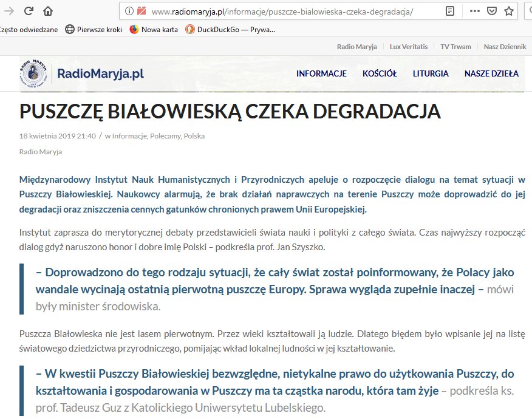The image size is (532, 419).
Task: Open the Lux Veritatis link
Action: pyautogui.click(x=409, y=47)
